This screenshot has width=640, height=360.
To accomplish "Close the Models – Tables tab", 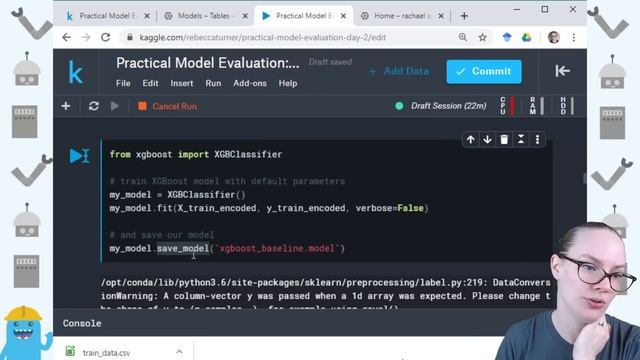I will click(245, 16).
